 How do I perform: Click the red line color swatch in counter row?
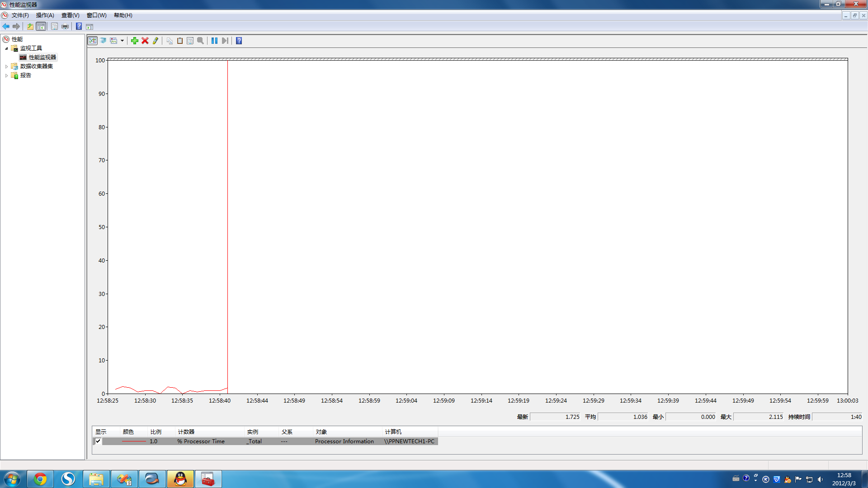134,441
